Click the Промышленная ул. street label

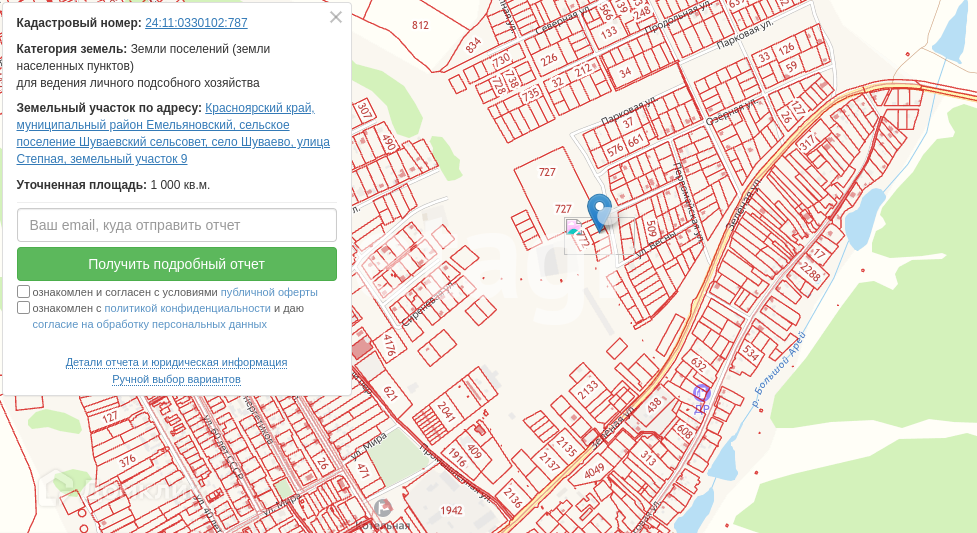(454, 474)
